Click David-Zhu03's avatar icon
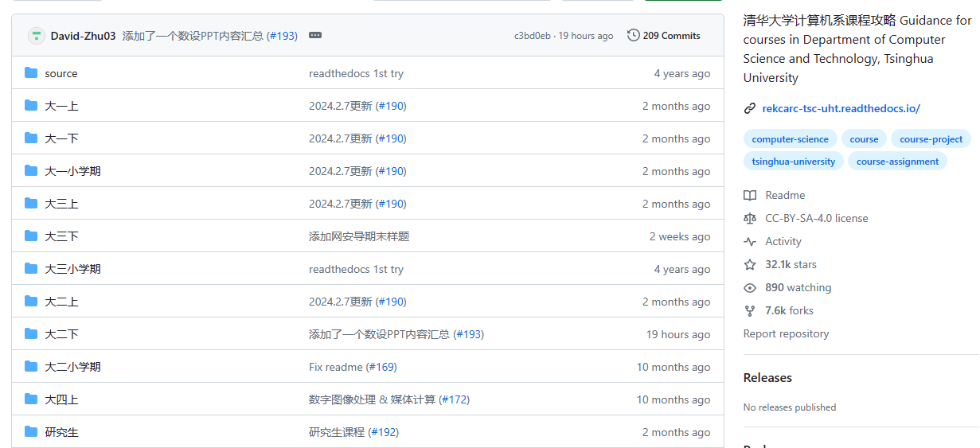The width and height of the screenshot is (980, 448). tap(36, 36)
